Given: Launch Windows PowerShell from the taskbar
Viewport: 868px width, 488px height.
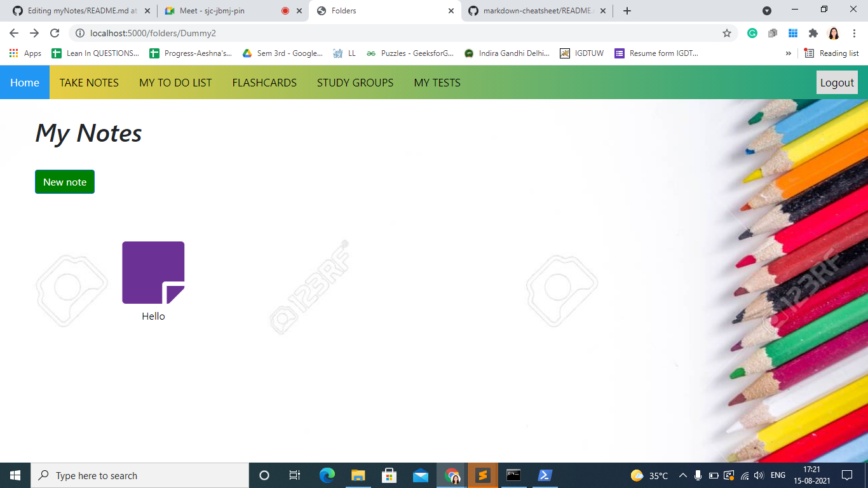Looking at the screenshot, I should pos(545,475).
